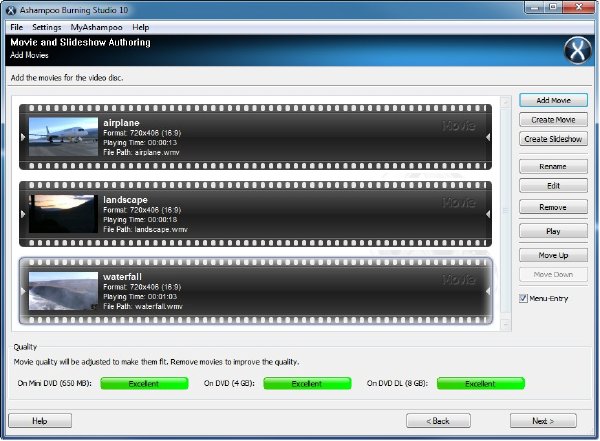Screen dimensions: 600x441
Task: Click File Path: landscape.wmv text
Action: point(145,229)
